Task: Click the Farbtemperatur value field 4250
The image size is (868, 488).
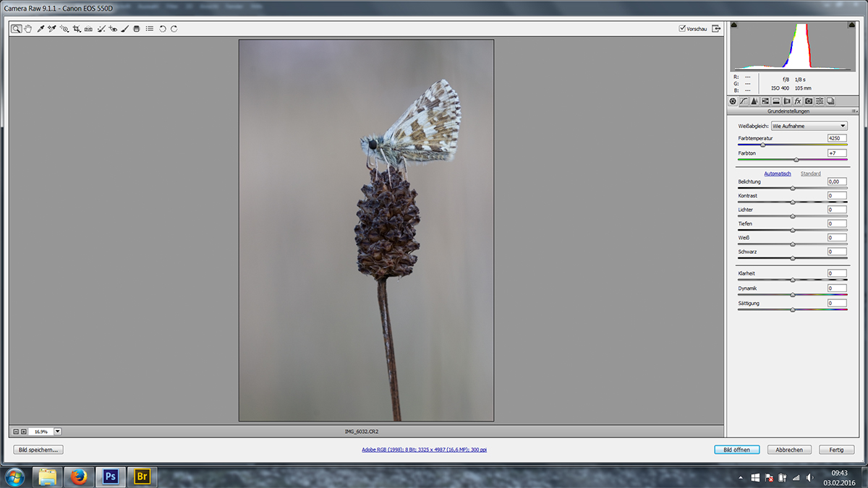Action: 837,138
